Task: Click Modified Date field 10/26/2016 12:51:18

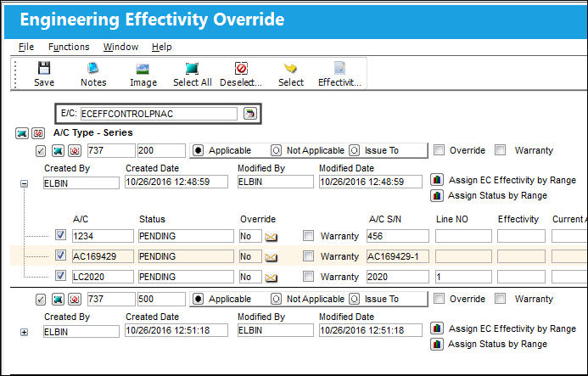Action: [x=370, y=330]
